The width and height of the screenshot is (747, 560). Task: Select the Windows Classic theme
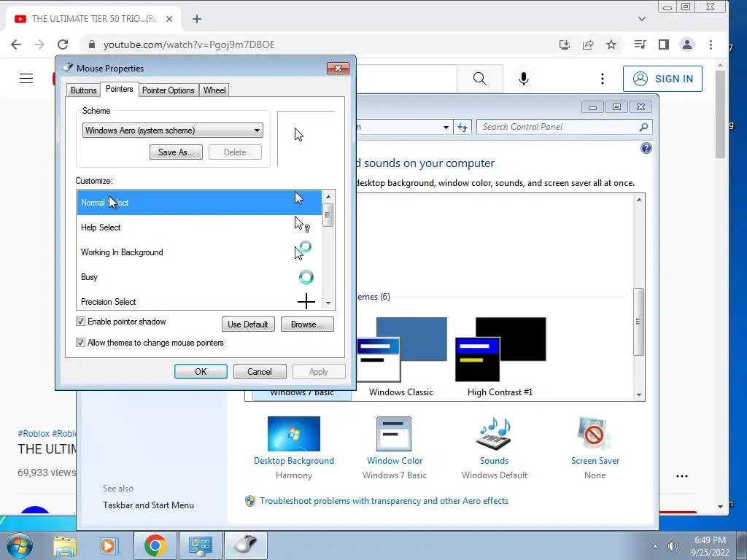click(x=401, y=357)
